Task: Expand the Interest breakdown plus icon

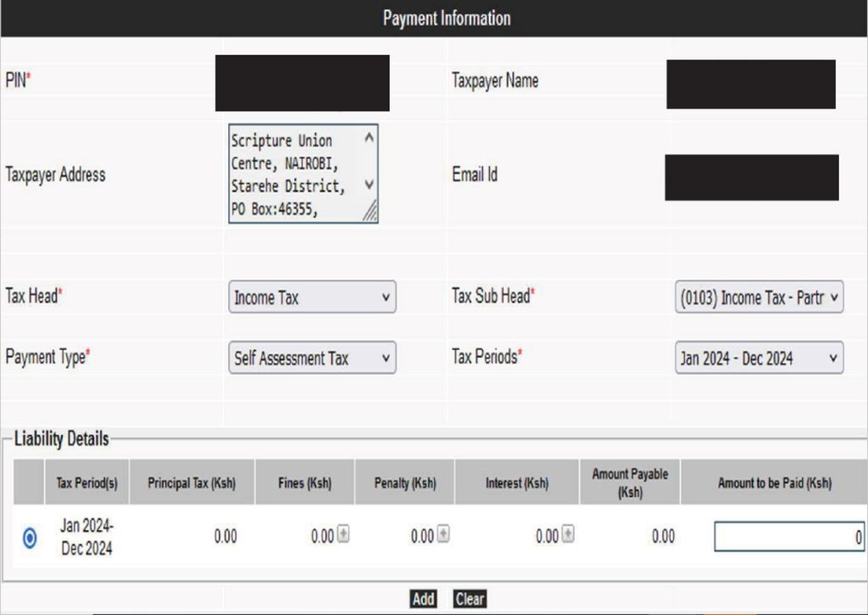Action: 568,535
